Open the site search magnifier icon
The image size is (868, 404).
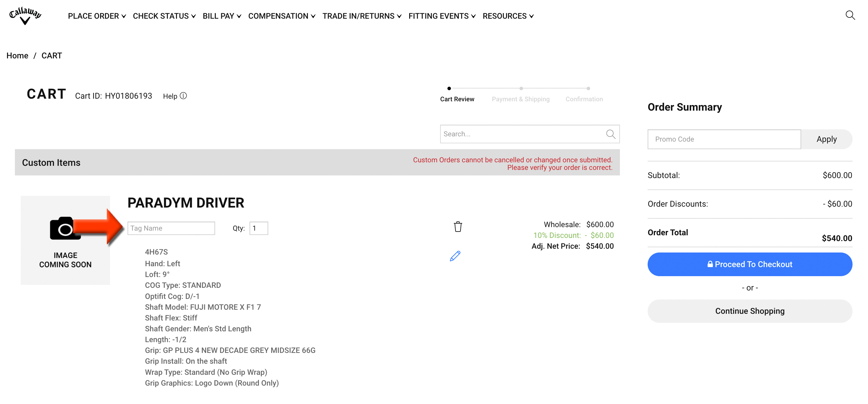850,15
